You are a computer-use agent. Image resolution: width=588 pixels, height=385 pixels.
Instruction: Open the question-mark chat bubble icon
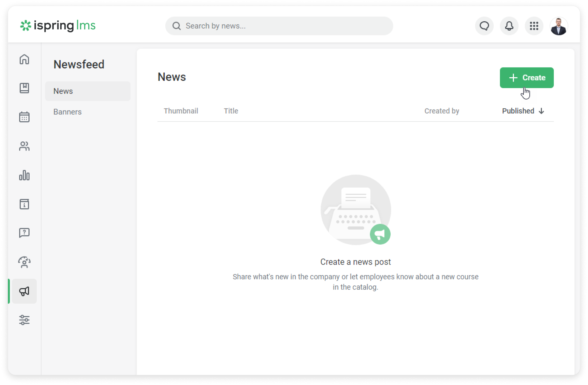[24, 233]
